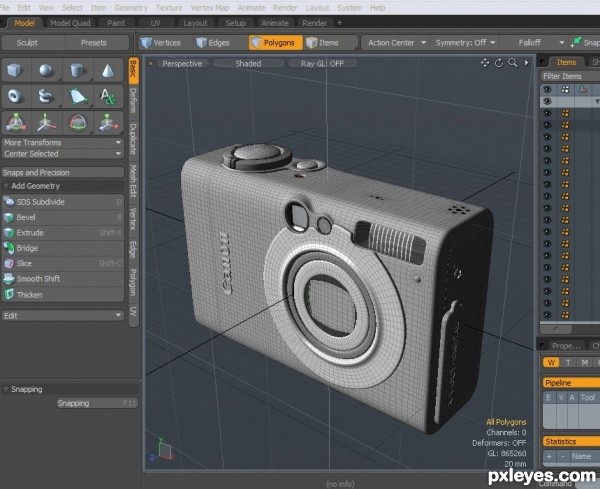Select the Torus primitive tool
The height and width of the screenshot is (489, 600).
coord(15,96)
